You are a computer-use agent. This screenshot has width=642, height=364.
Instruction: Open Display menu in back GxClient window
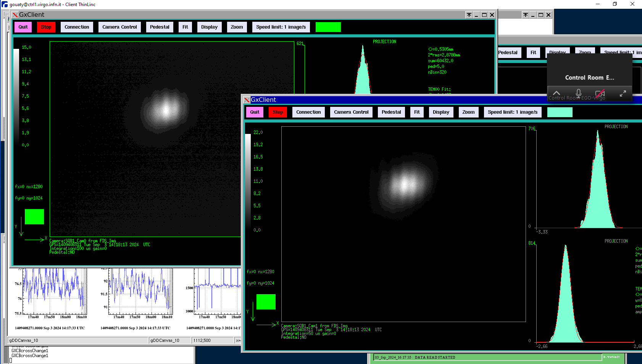(209, 27)
